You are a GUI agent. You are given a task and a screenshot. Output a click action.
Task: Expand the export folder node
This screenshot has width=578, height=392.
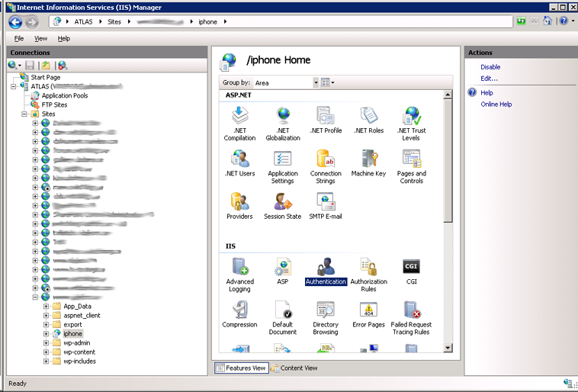point(46,325)
